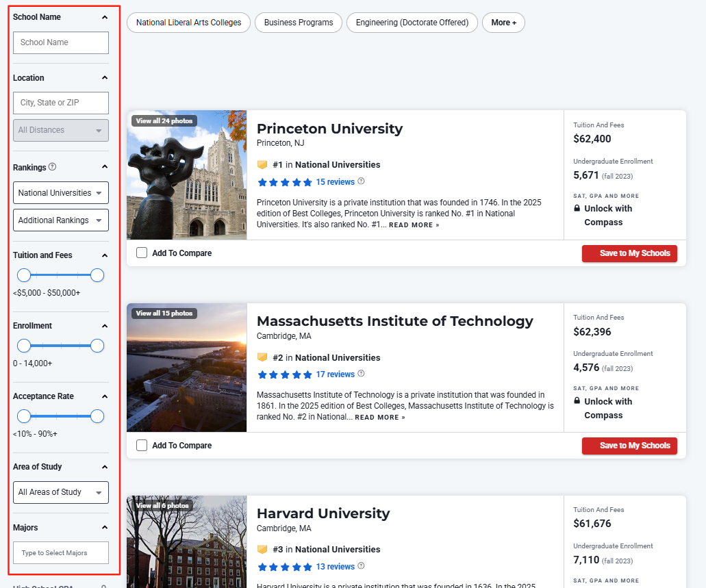Collapse the Acceptance Rate filter section
Screen dimensions: 706x588
[105, 396]
